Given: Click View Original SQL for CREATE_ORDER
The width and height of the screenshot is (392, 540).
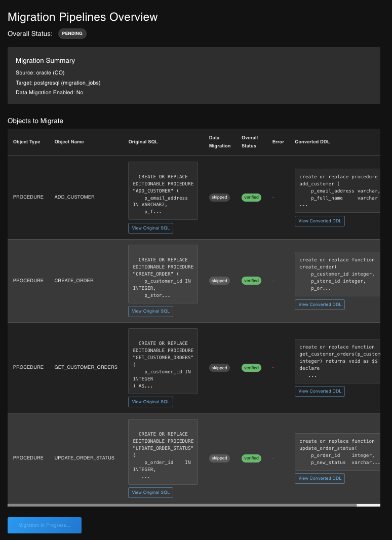Looking at the screenshot, I should tap(150, 311).
